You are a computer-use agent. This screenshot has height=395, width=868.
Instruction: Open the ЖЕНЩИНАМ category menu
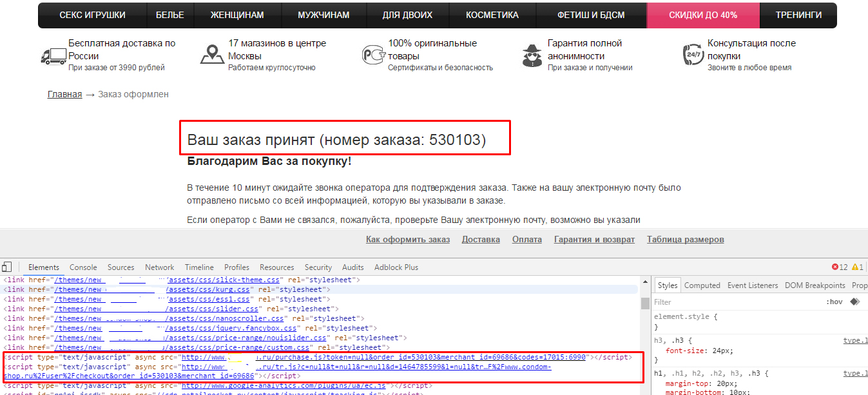tap(236, 15)
